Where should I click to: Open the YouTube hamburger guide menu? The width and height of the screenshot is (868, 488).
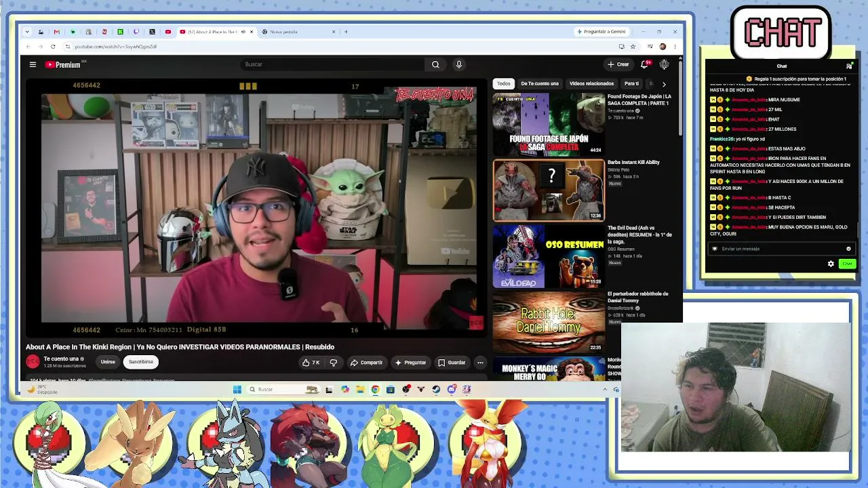tap(33, 64)
